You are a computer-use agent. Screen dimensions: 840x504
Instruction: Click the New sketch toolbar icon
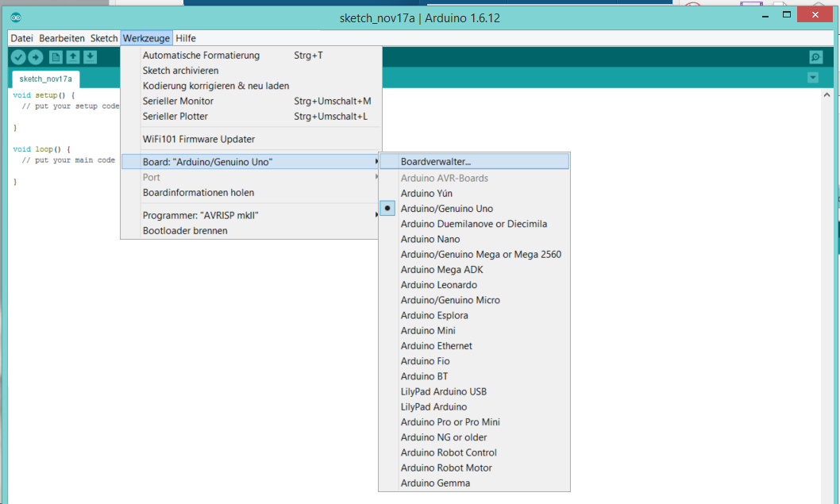tap(56, 57)
